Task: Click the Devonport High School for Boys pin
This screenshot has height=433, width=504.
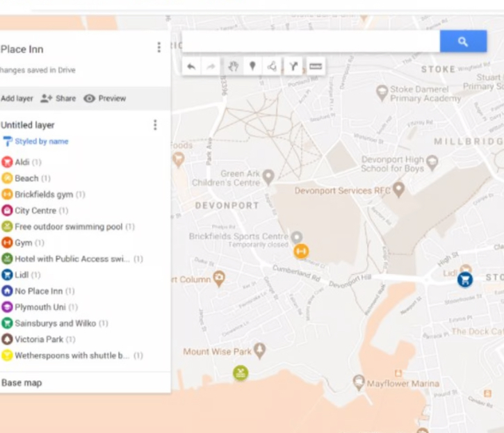Action: coord(432,163)
